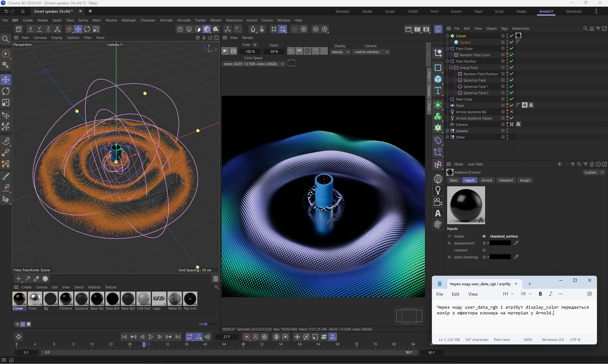
Task: Click the Light object icon in the palette
Action: [438, 190]
